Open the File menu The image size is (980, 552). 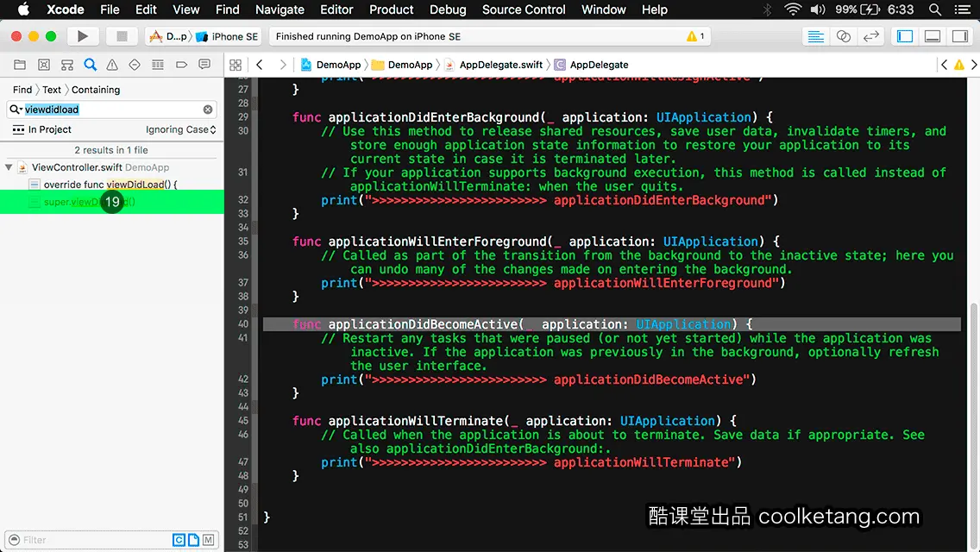pos(110,9)
